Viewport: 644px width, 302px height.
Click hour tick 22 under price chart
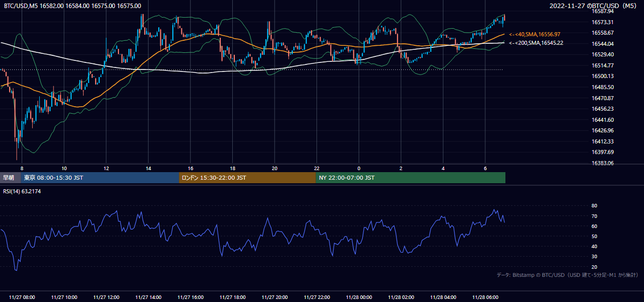[316, 168]
